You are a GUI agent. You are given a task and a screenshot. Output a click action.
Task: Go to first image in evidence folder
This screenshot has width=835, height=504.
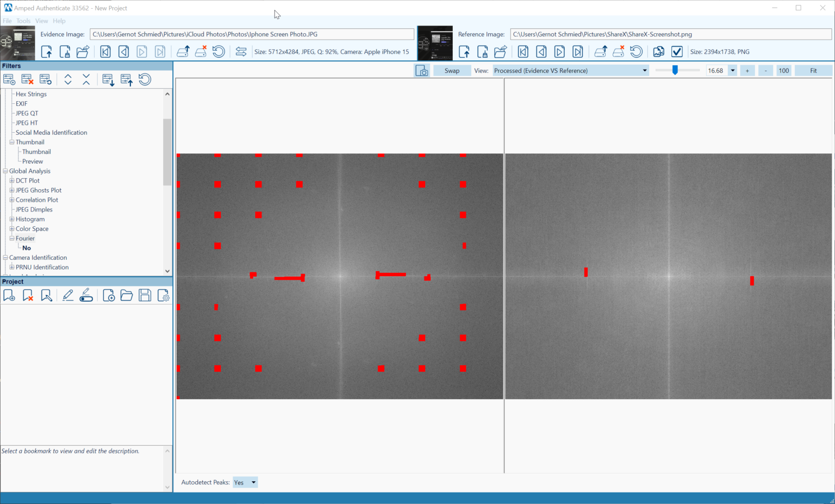(105, 51)
